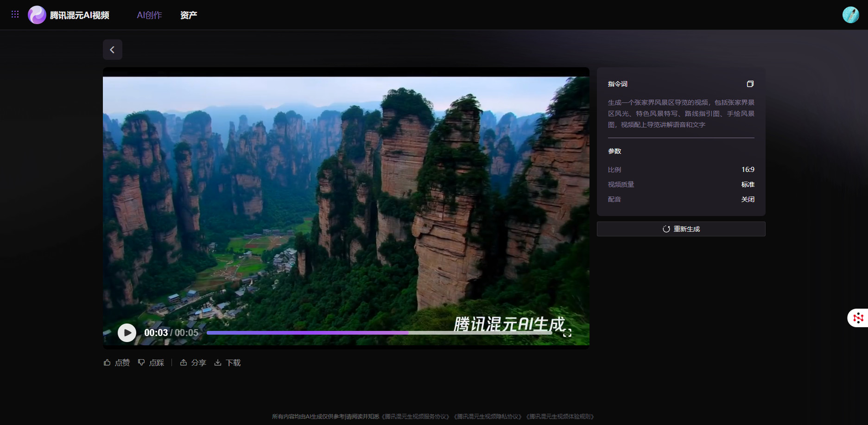
Task: Open 腾讯混元生视频体验规则 link
Action: coord(560,417)
